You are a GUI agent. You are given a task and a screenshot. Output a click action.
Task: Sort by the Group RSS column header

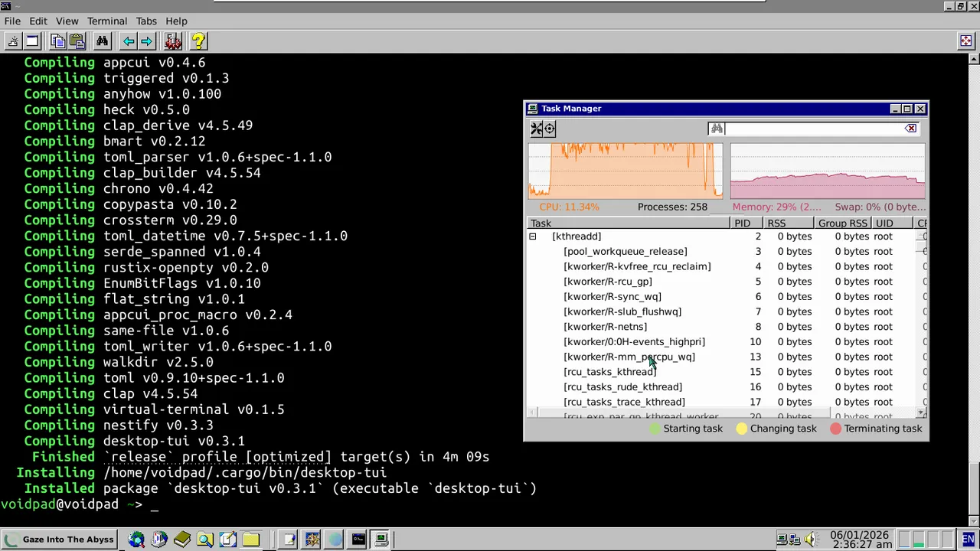point(842,223)
